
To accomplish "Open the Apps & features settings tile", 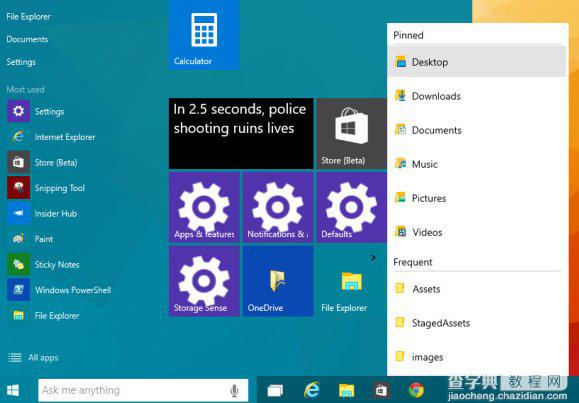I will click(204, 207).
